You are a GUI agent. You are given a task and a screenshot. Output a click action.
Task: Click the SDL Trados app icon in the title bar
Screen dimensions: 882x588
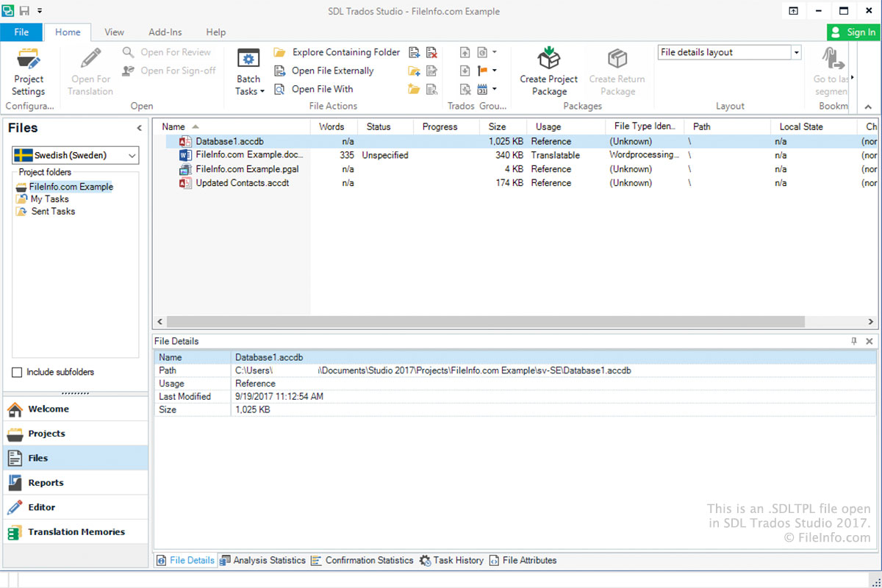tap(9, 11)
